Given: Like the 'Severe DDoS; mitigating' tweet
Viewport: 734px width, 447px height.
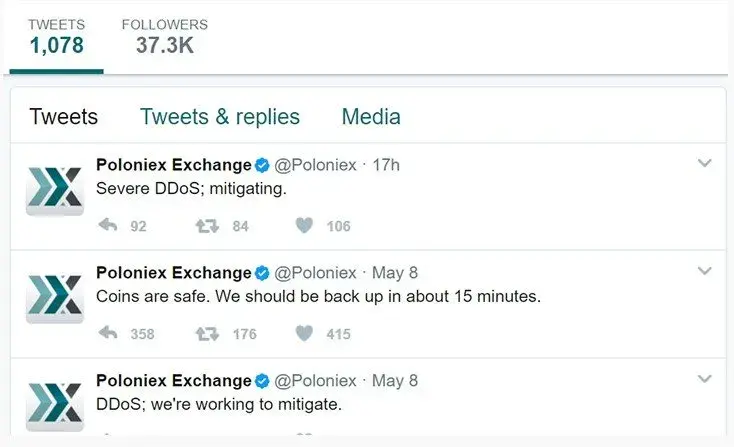Looking at the screenshot, I should [305, 226].
